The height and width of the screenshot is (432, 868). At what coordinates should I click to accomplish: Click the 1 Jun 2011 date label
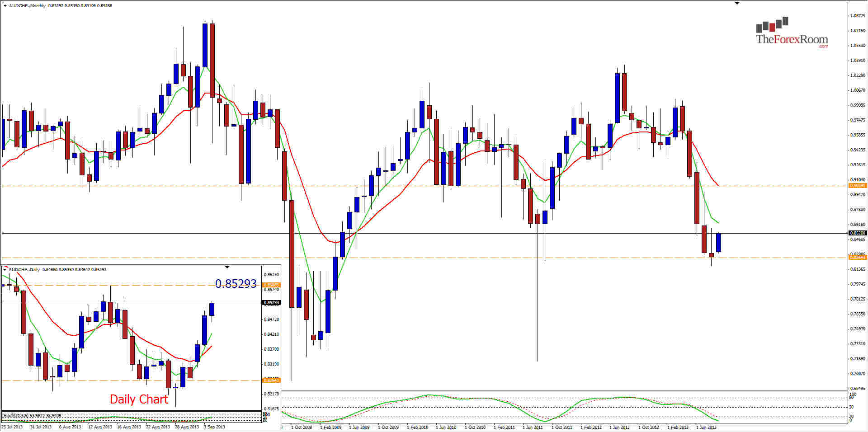point(533,427)
